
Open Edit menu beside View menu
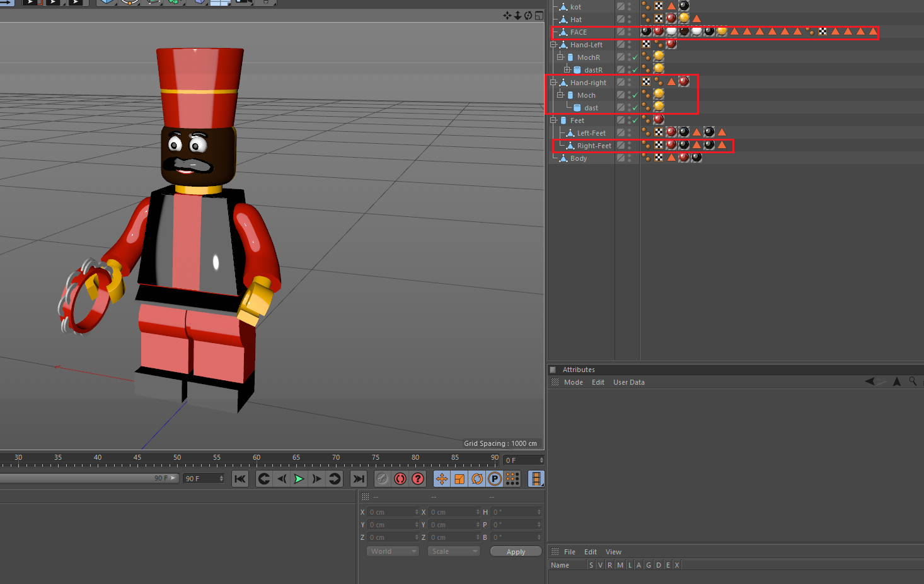[591, 552]
